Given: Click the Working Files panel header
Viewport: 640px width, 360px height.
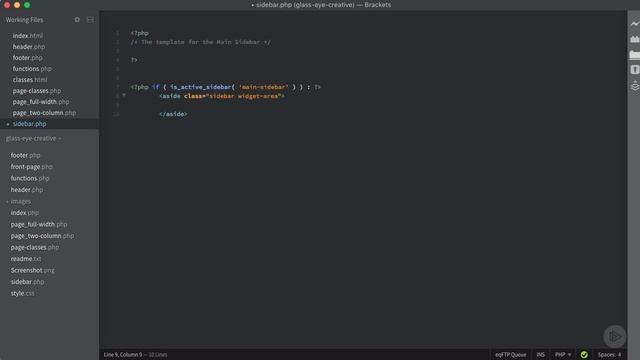Looking at the screenshot, I should click(24, 20).
